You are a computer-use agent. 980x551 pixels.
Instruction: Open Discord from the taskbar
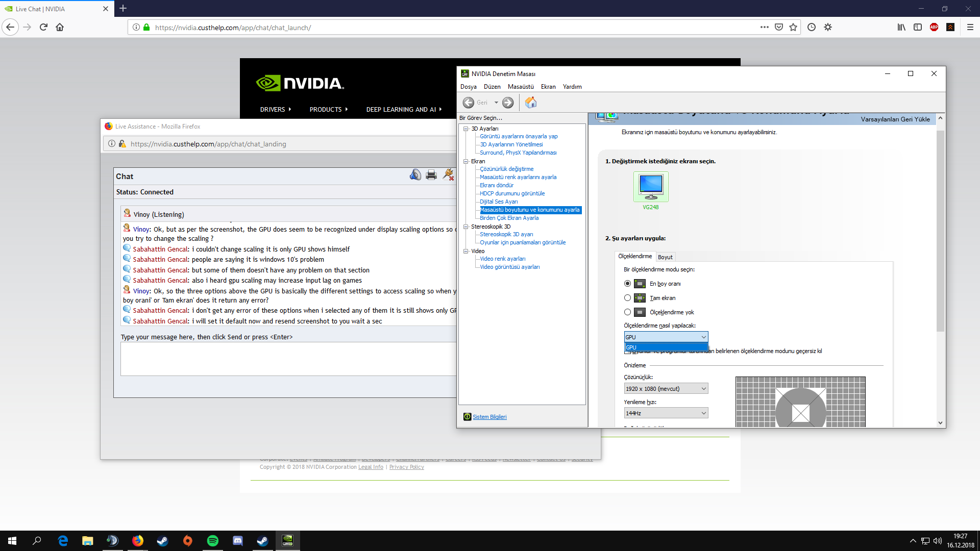coord(238,541)
